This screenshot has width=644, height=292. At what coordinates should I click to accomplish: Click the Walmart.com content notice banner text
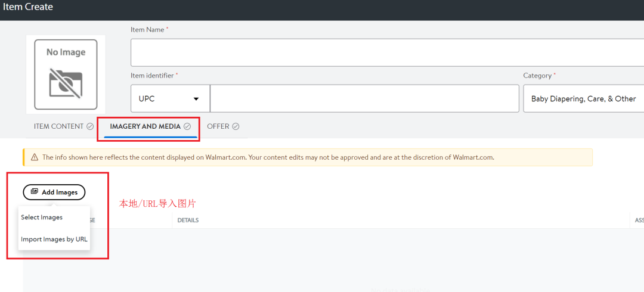(268, 157)
